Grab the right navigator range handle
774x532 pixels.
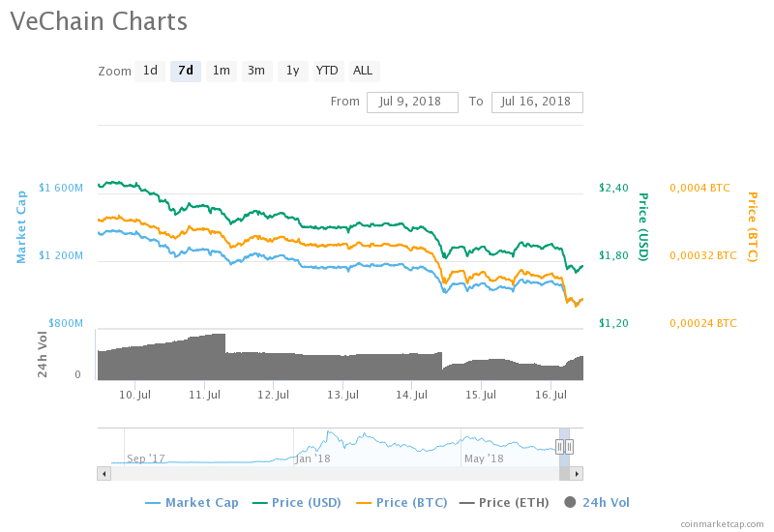(x=569, y=447)
